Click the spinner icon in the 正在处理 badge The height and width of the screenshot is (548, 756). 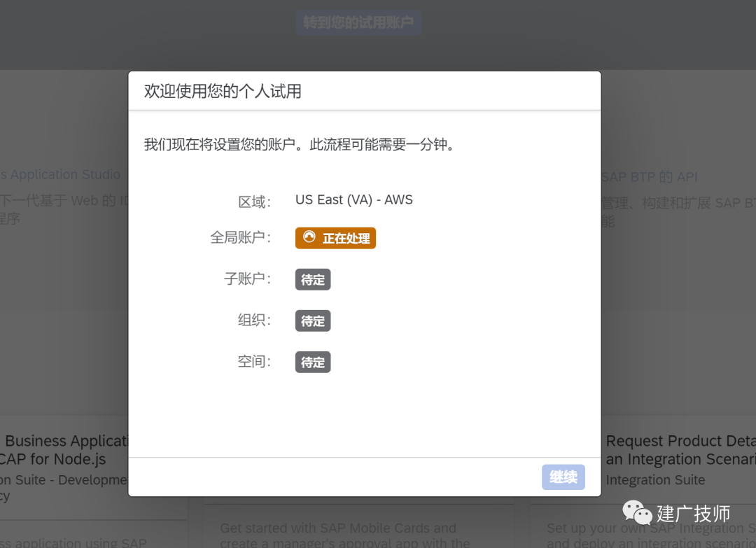point(309,237)
